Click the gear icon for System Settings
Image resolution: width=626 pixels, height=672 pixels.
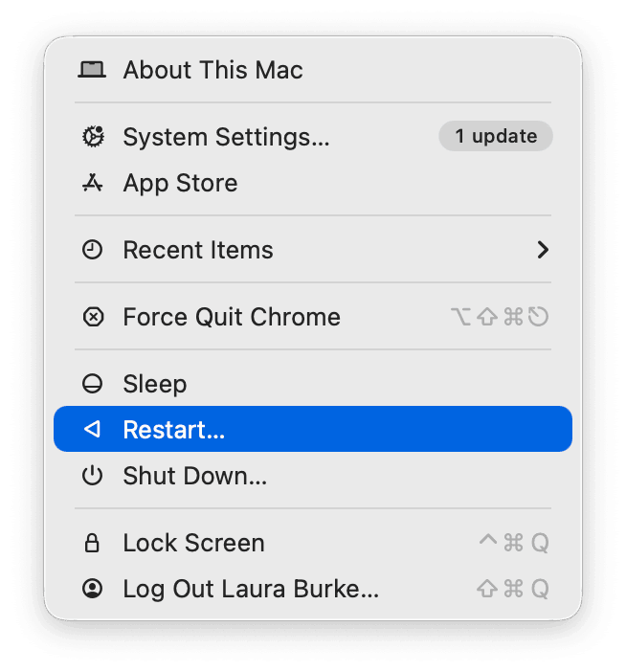point(92,137)
